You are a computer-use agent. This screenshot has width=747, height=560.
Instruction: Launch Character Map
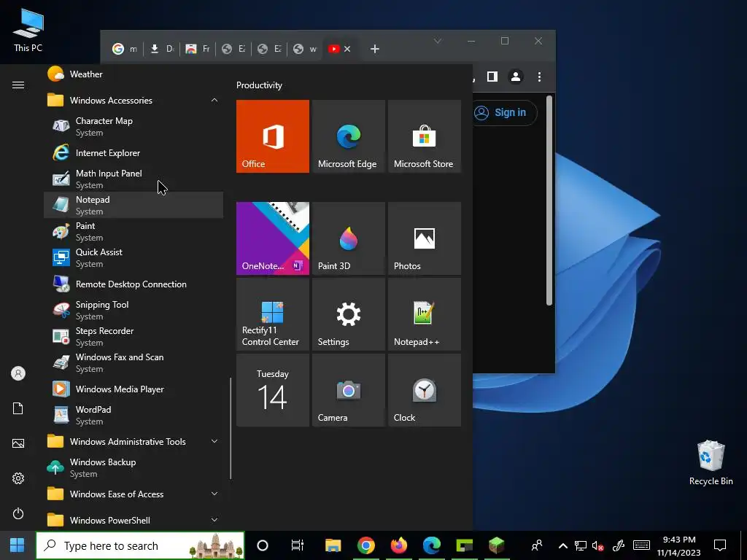tap(133, 127)
